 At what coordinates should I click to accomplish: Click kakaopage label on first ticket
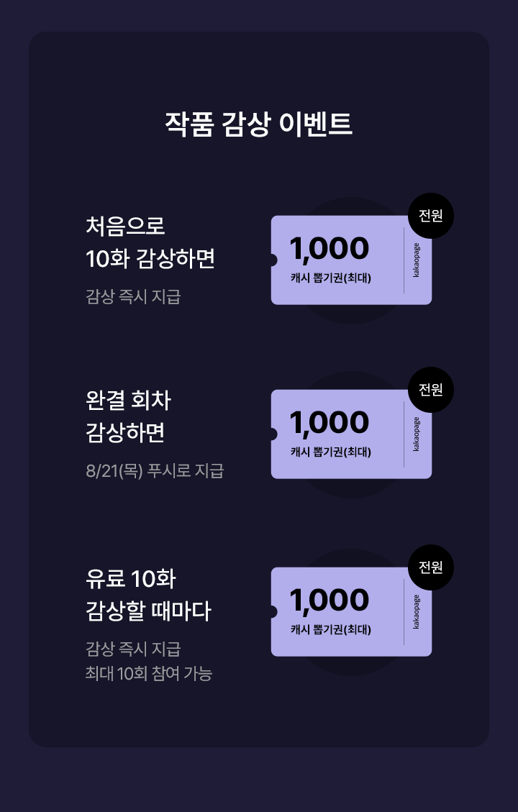[x=417, y=260]
